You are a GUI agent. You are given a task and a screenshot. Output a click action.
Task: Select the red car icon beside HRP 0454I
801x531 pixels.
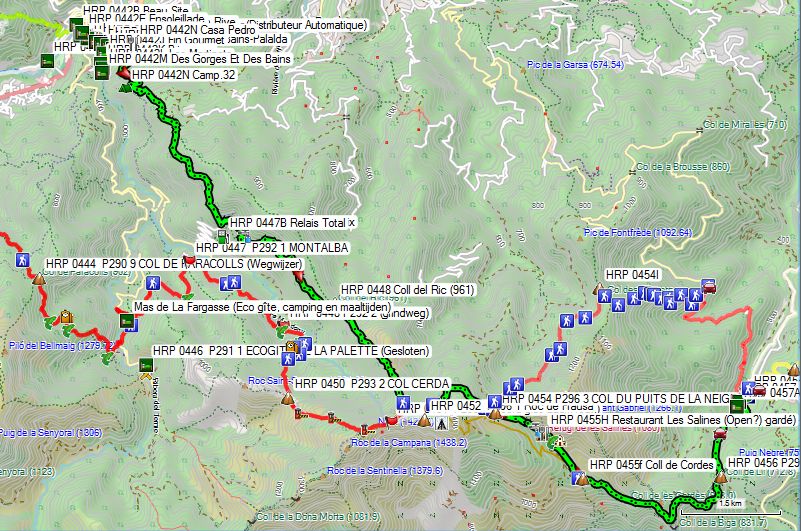709,288
